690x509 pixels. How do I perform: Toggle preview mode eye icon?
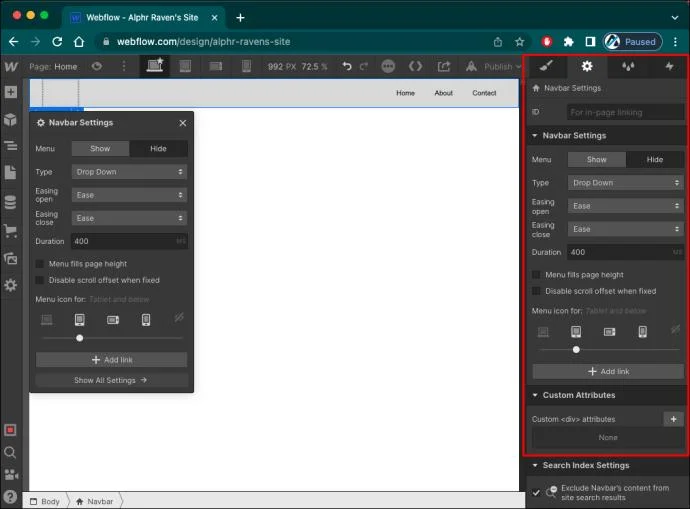97,66
